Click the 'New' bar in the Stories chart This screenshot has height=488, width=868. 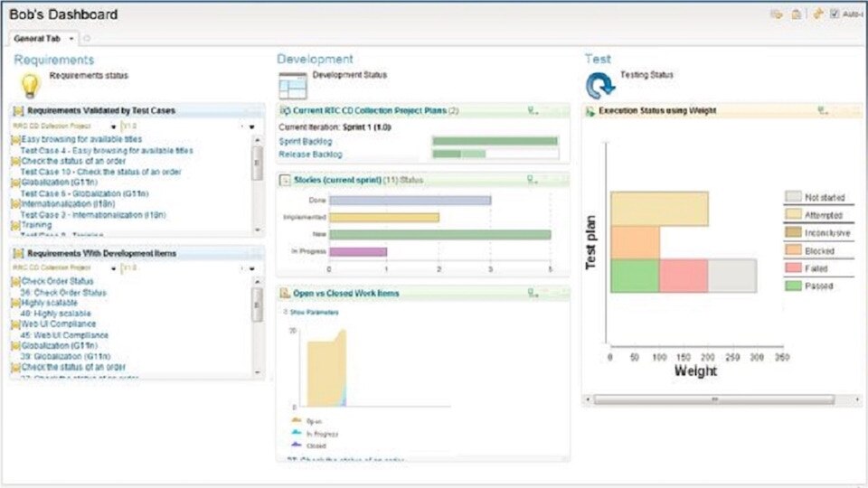point(440,235)
